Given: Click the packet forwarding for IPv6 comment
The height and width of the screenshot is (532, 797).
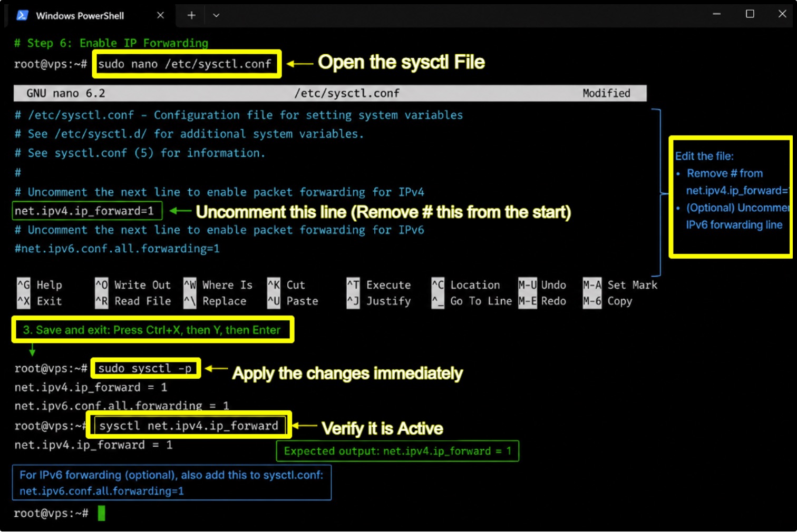Looking at the screenshot, I should (219, 230).
